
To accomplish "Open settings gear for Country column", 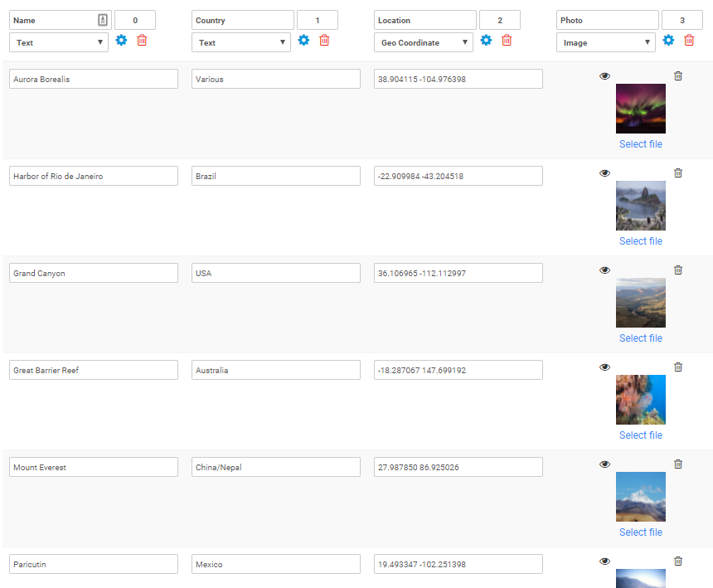I will 303,41.
